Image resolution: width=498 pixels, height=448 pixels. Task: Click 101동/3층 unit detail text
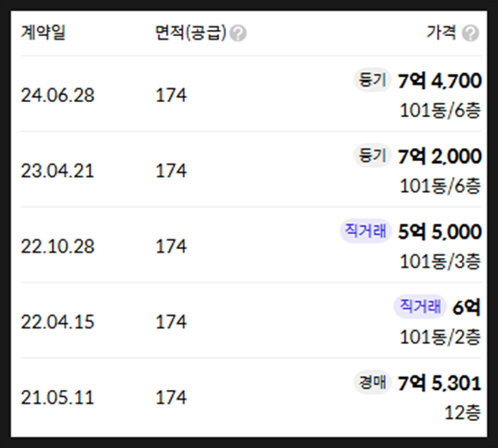point(440,261)
